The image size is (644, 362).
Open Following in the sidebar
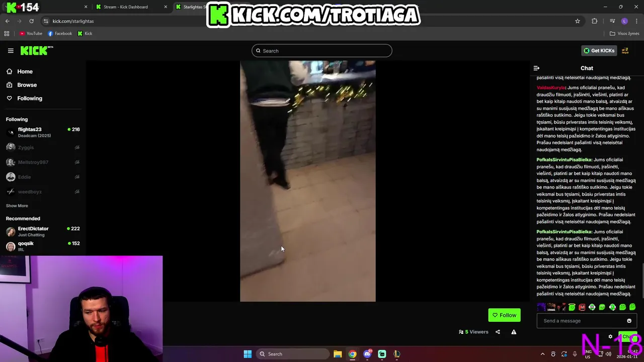pos(25,98)
